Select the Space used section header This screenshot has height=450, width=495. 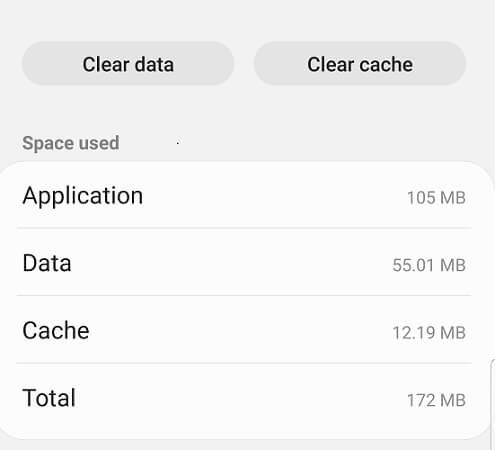[71, 143]
